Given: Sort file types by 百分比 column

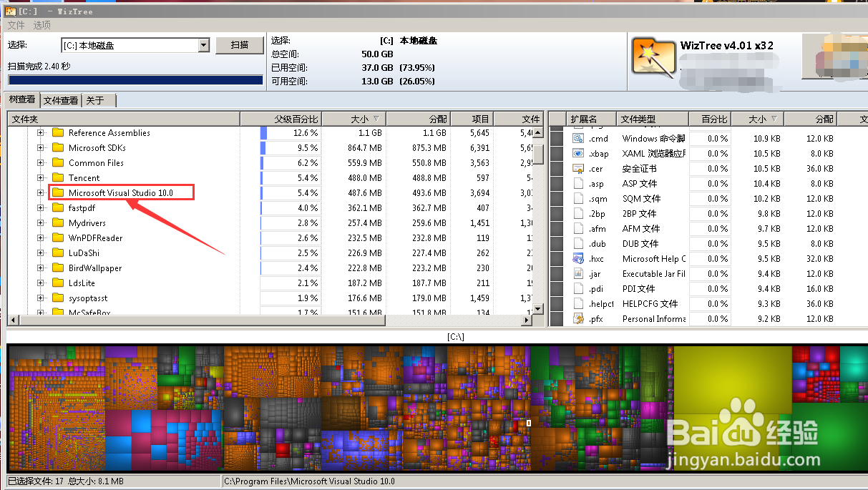Looking at the screenshot, I should pos(710,119).
